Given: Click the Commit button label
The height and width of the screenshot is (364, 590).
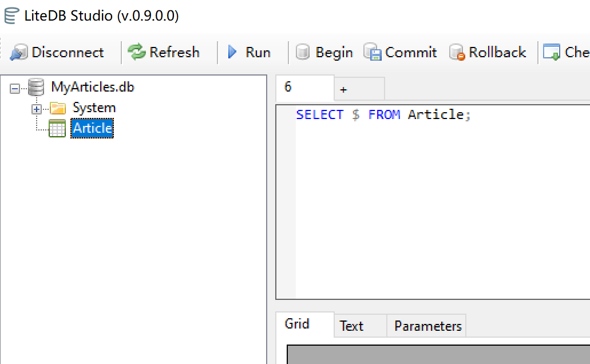Looking at the screenshot, I should [411, 52].
